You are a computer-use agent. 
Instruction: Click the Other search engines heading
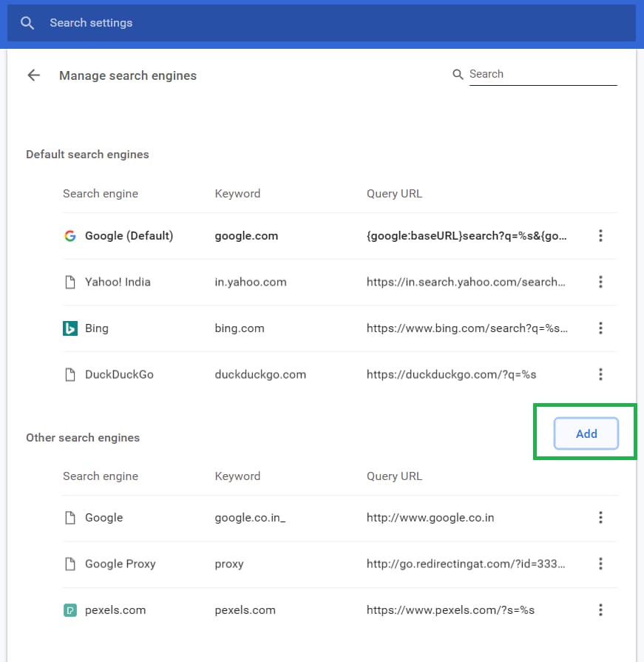click(83, 438)
